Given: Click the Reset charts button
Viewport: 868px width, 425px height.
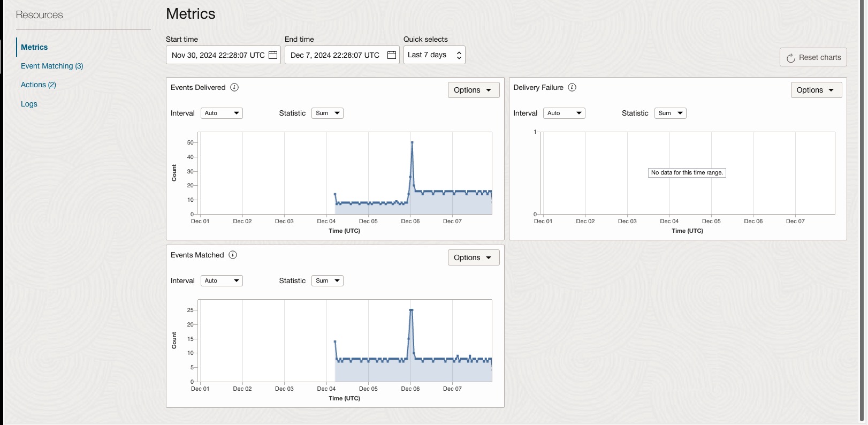Looking at the screenshot, I should 813,57.
